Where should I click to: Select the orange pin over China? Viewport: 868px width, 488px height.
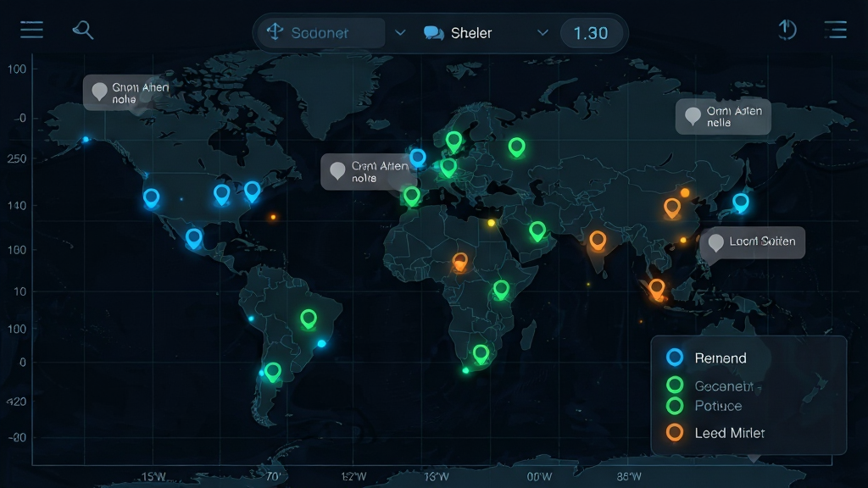[672, 208]
